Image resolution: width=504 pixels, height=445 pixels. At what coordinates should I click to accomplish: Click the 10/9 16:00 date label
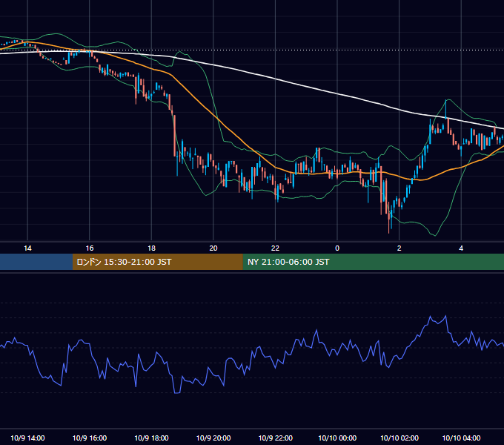90,438
